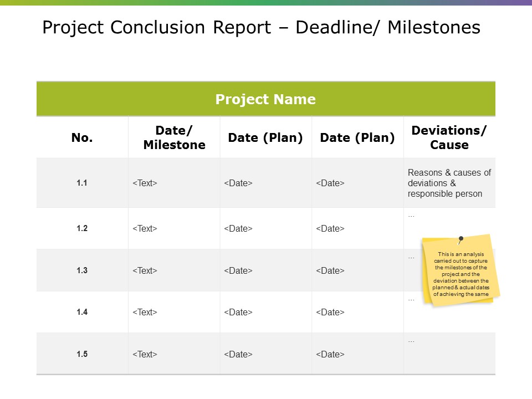Image resolution: width=532 pixels, height=399 pixels.
Task: Click the ellipsis in row 1.4 deviations cell
Action: tap(411, 300)
